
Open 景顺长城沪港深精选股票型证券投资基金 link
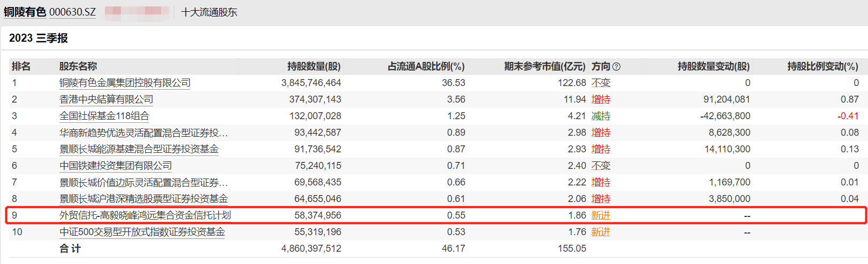[x=143, y=199]
